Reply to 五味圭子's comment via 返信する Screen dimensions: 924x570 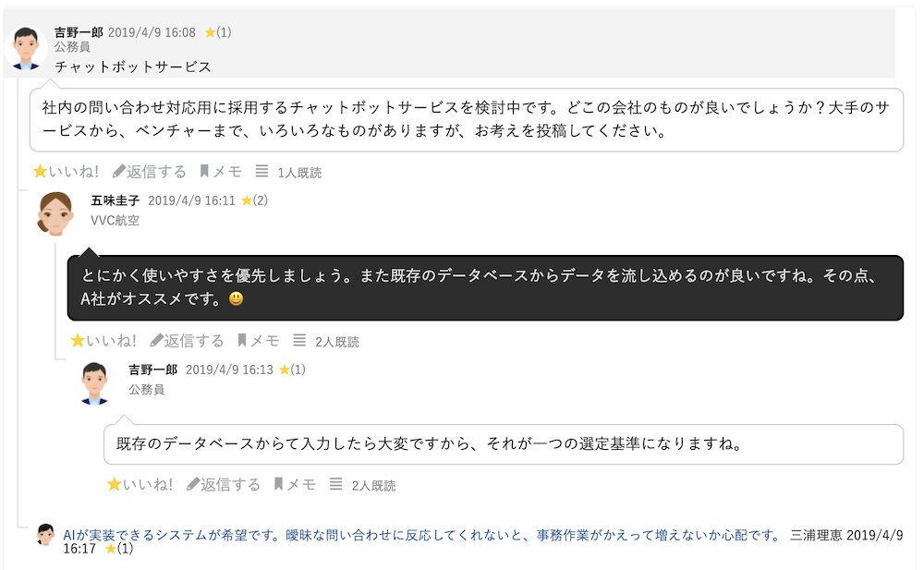[188, 341]
